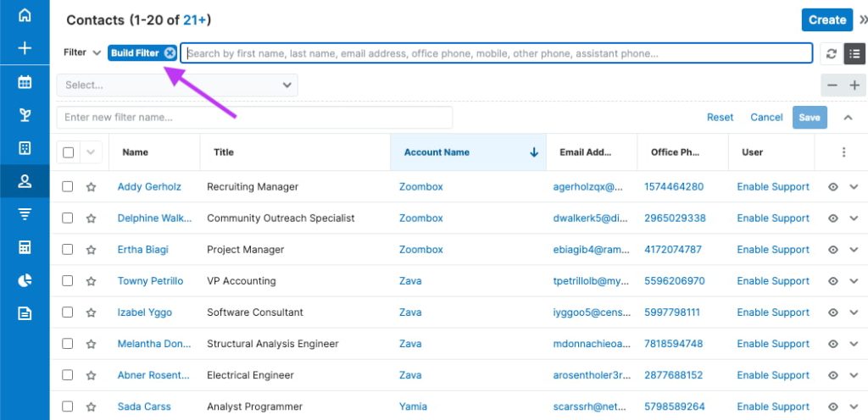Favorite Sada Carss with star
The width and height of the screenshot is (868, 420).
point(92,406)
